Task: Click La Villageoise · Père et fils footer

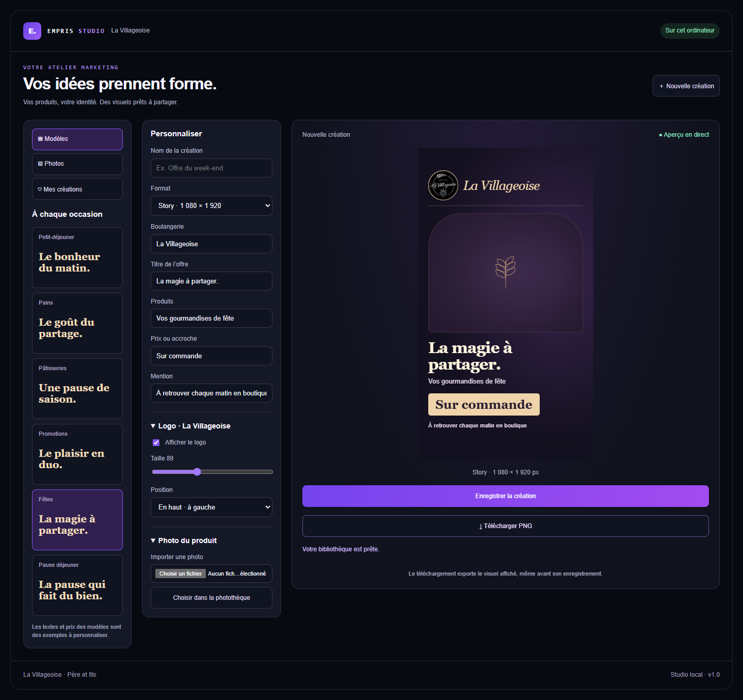Action: 60,675
